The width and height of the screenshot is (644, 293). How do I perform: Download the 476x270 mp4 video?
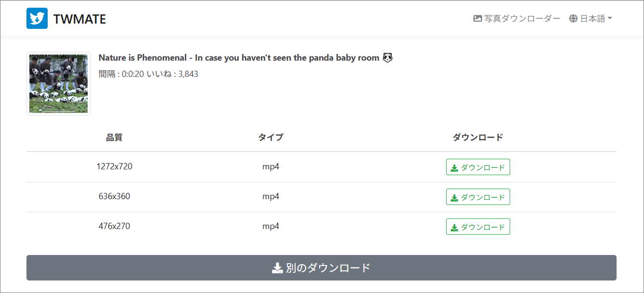[478, 227]
